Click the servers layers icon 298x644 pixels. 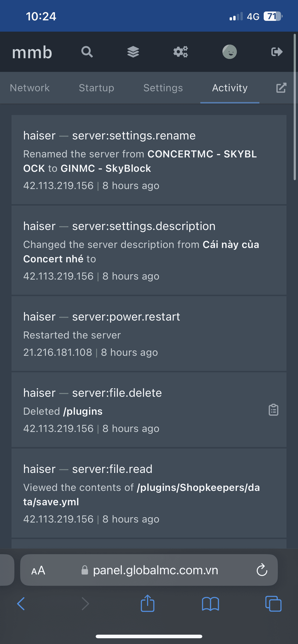pos(133,52)
